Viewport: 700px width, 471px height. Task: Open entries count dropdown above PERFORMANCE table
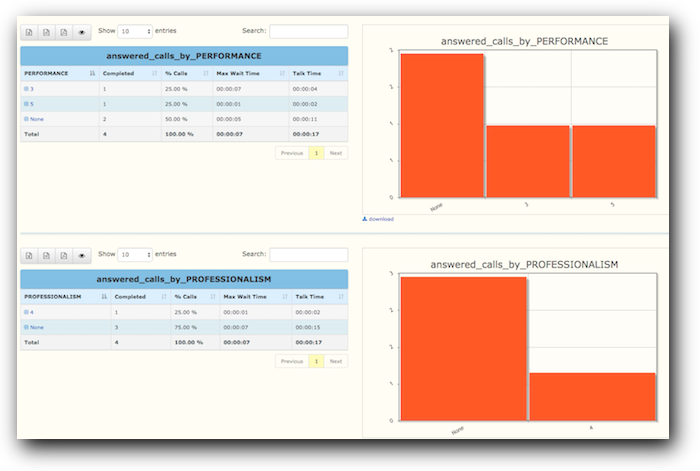click(x=135, y=31)
